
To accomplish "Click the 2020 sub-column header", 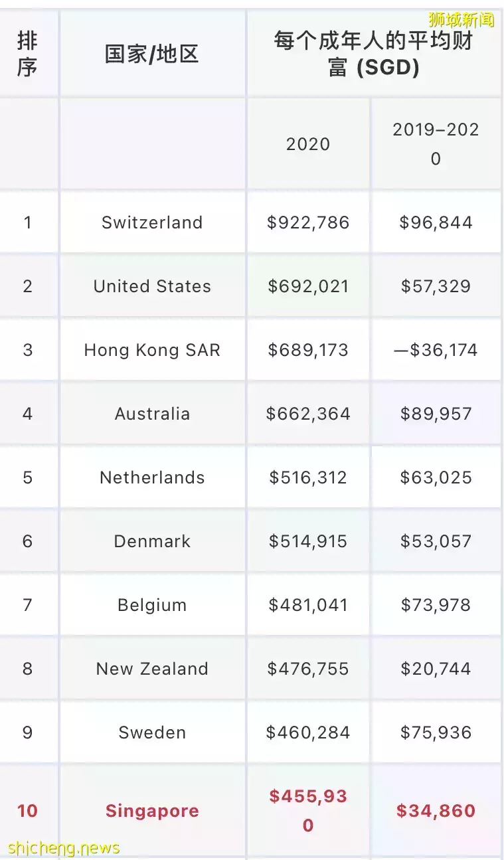I will point(308,144).
